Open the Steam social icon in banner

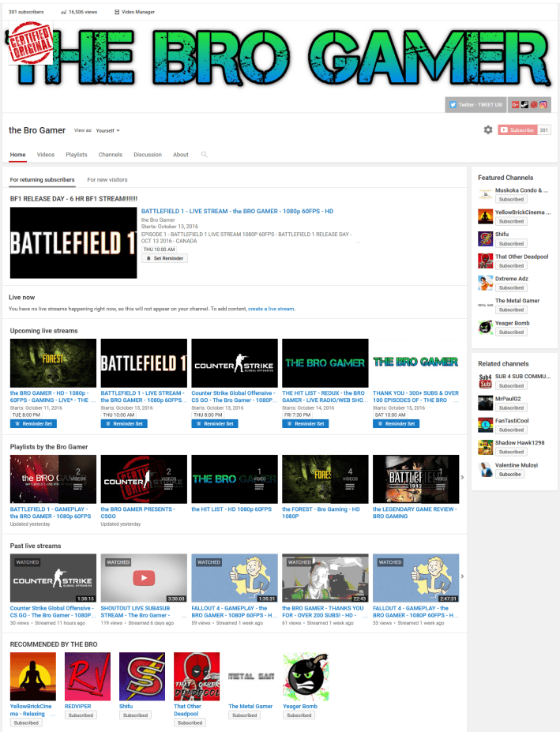coord(524,104)
